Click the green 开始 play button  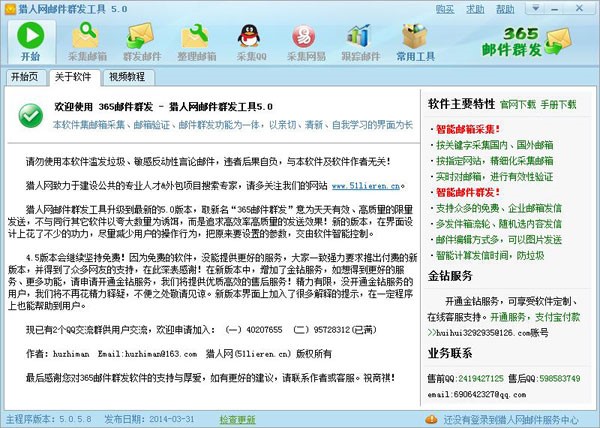click(31, 41)
